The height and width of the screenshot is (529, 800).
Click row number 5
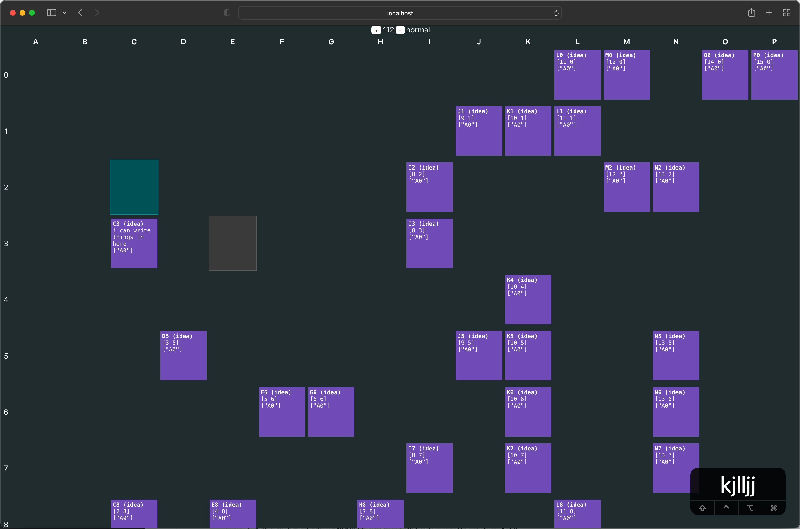[6, 356]
